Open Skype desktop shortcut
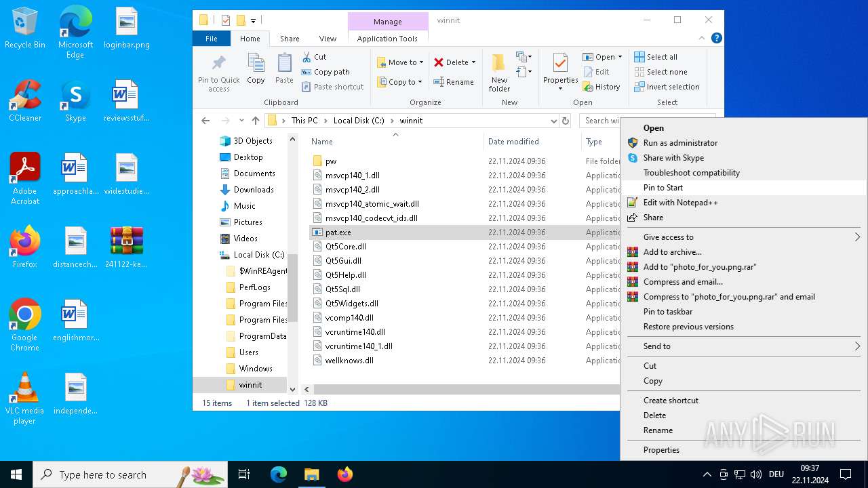 click(75, 101)
